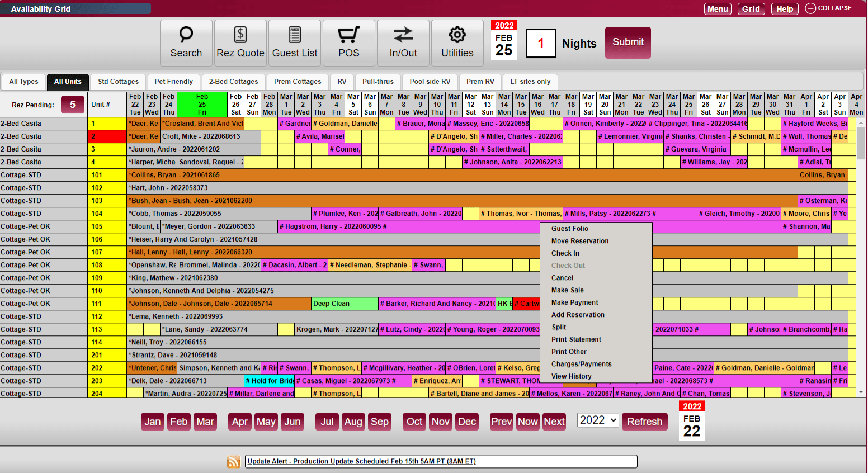This screenshot has height=473, width=868.
Task: Switch to RV tab
Action: point(342,82)
